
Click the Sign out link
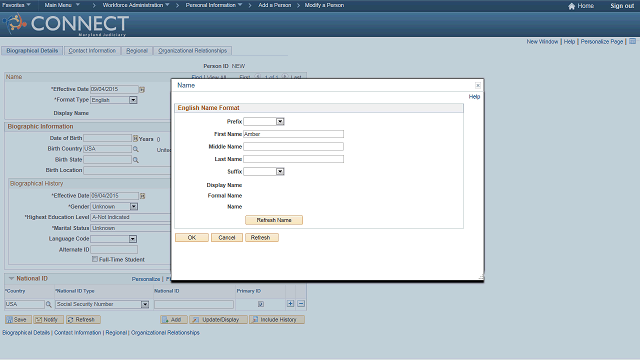[622, 6]
